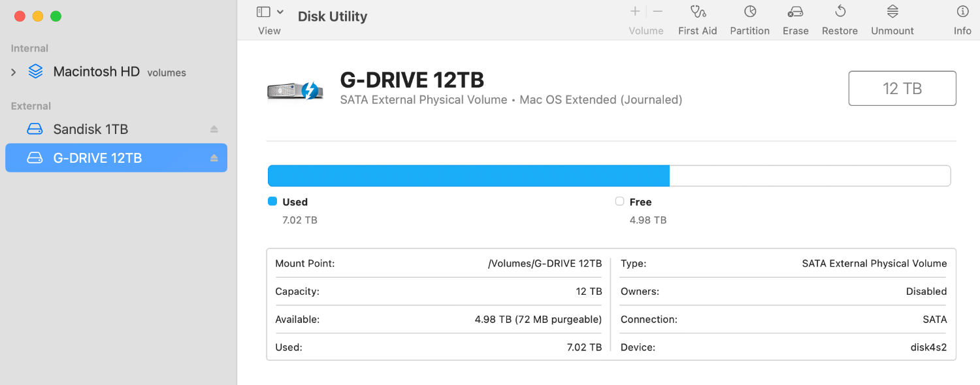The image size is (980, 385).
Task: Toggle the sidebar view button
Action: [263, 12]
